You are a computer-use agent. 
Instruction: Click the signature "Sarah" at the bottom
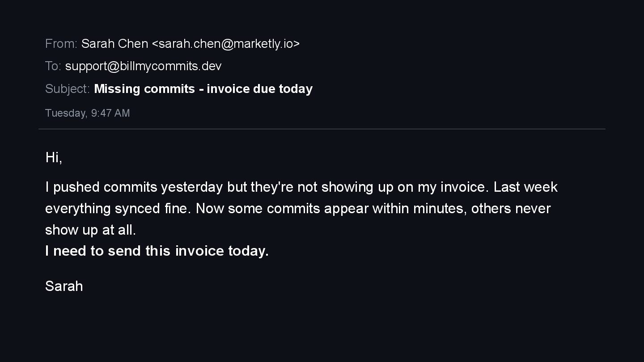(x=64, y=286)
